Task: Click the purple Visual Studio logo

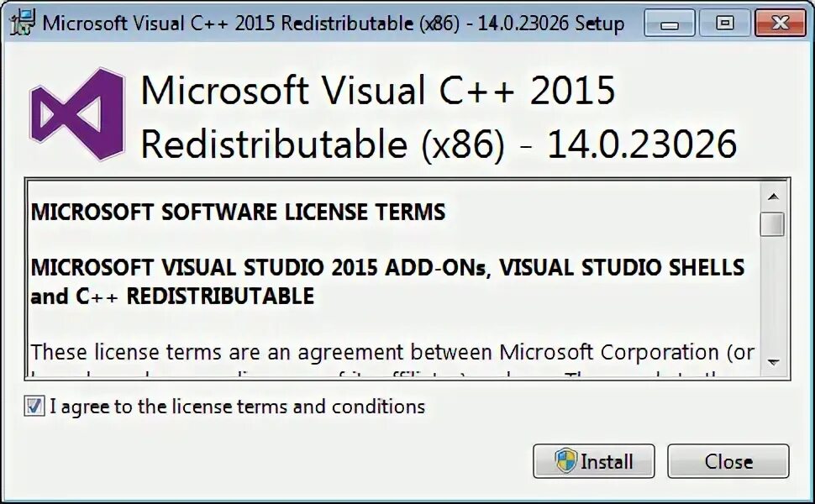Action: [77, 114]
